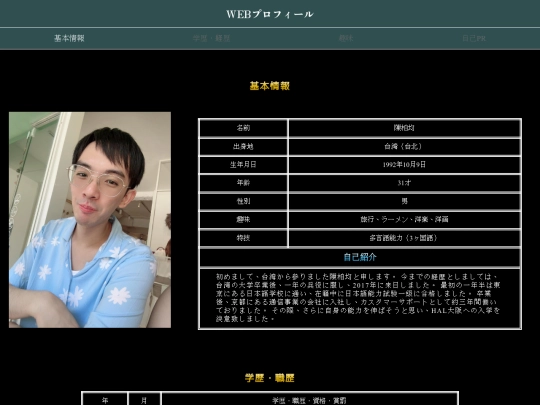Click the 月 column header

tap(144, 400)
